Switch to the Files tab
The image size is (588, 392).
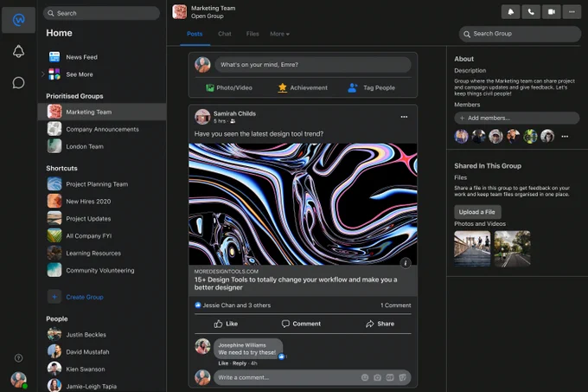[x=252, y=34]
